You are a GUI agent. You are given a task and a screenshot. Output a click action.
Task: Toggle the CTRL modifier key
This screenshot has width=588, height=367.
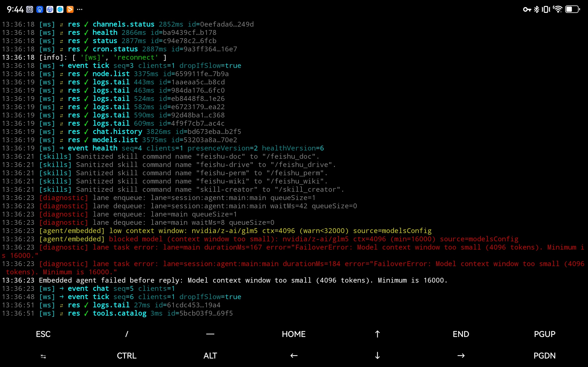tap(127, 356)
